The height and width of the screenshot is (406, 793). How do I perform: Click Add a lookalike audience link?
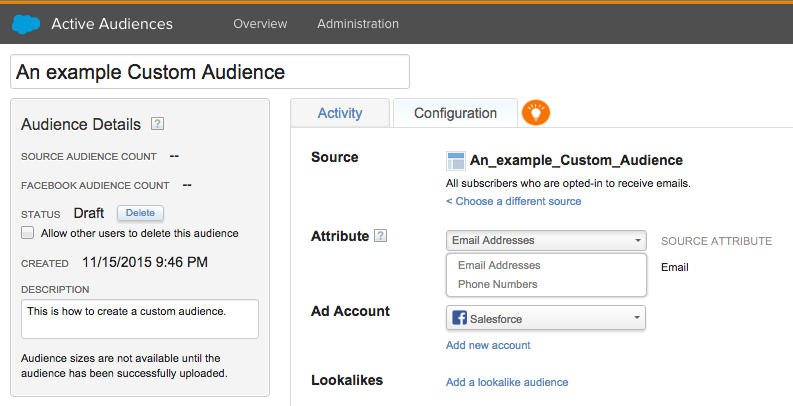tap(507, 382)
